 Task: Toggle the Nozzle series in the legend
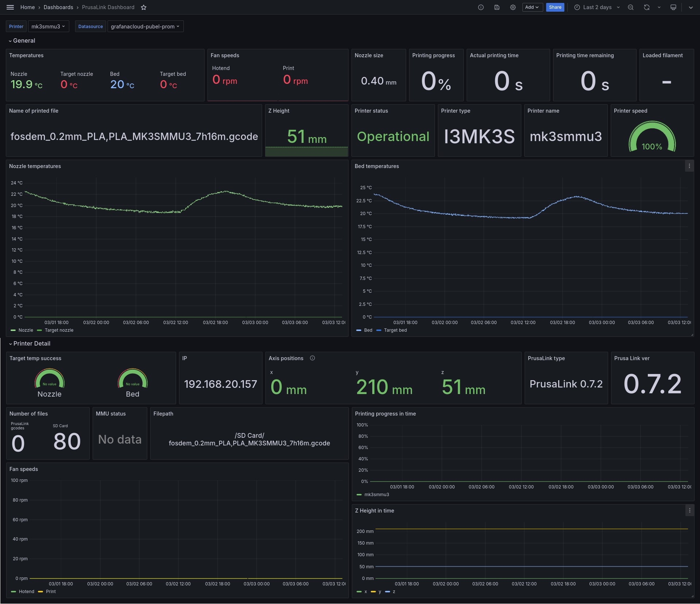[x=25, y=330]
